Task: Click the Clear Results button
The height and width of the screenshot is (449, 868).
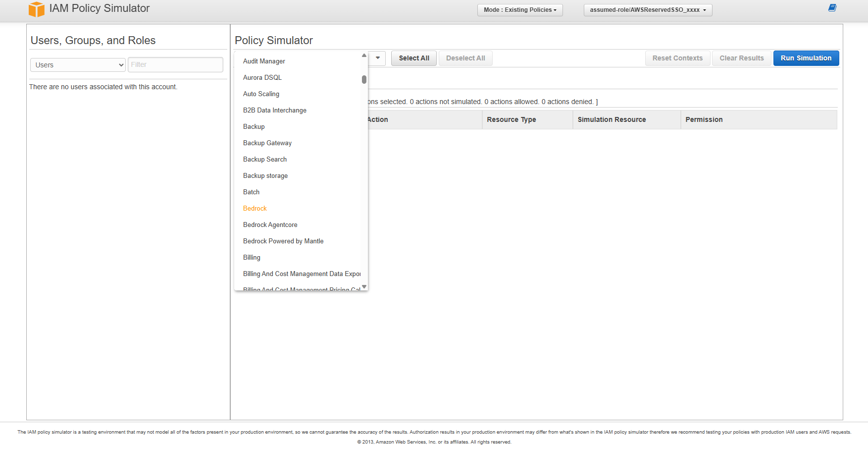Action: point(741,58)
